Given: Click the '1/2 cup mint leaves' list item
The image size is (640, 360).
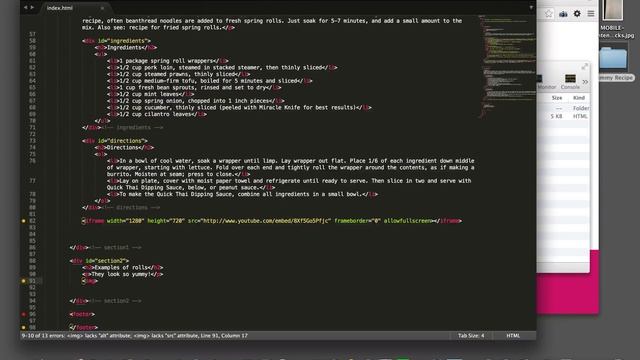Looking at the screenshot, I should tap(151, 94).
